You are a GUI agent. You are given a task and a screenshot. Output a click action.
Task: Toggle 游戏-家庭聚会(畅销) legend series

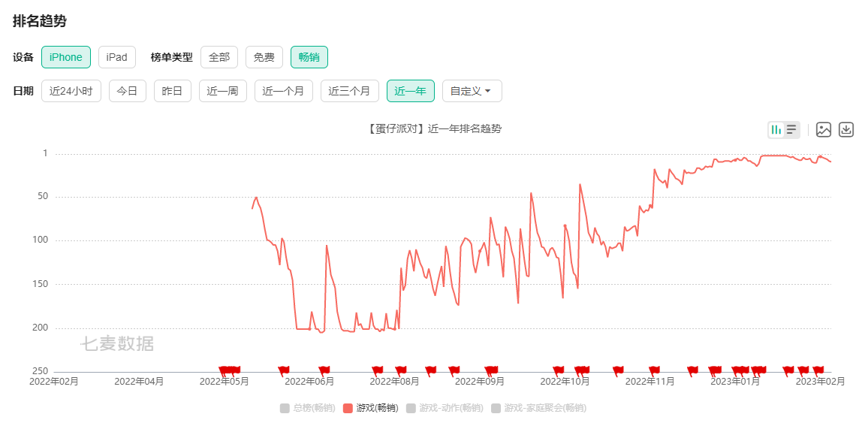(538, 408)
